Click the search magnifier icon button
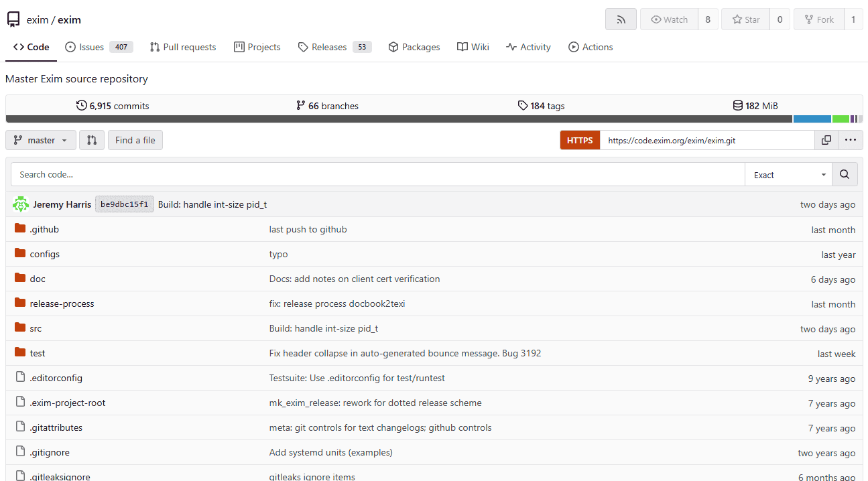This screenshot has height=481, width=868. [x=845, y=175]
